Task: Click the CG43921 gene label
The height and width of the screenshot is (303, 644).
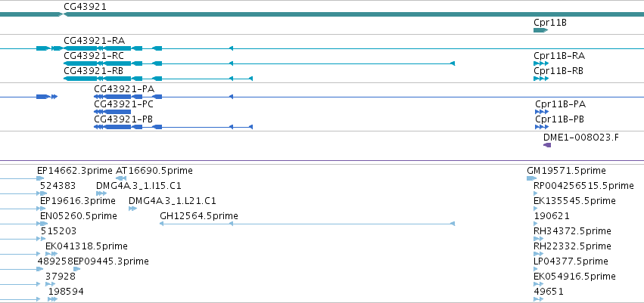Action: (85, 7)
